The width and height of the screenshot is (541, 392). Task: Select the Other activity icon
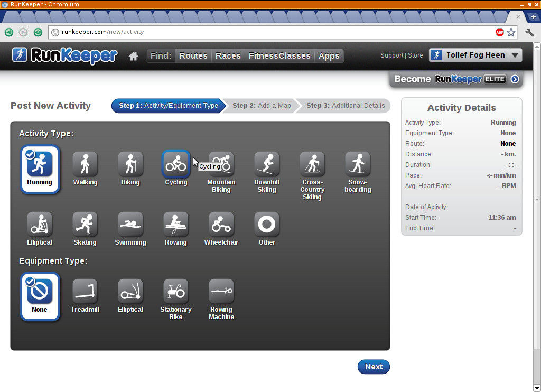pos(267,225)
